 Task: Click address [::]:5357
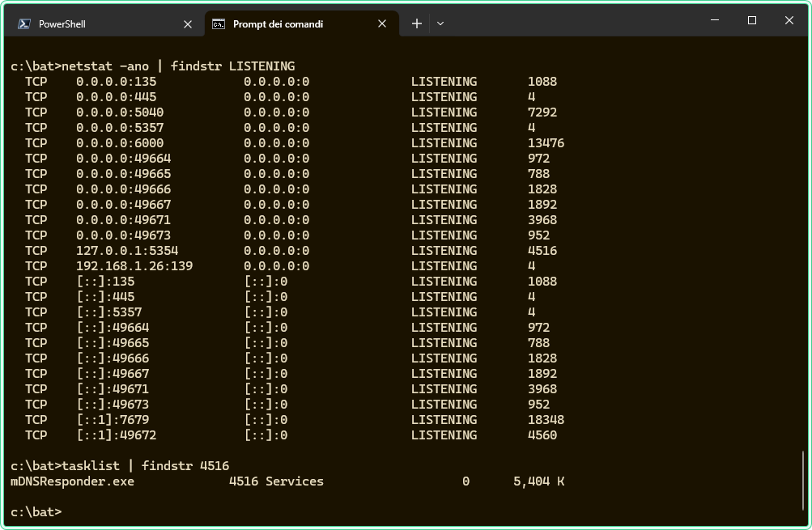pyautogui.click(x=109, y=312)
